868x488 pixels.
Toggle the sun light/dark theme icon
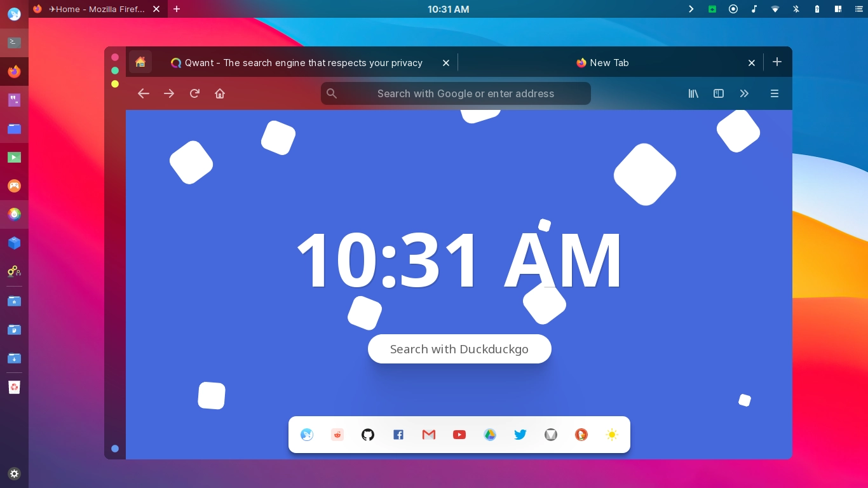tap(612, 435)
